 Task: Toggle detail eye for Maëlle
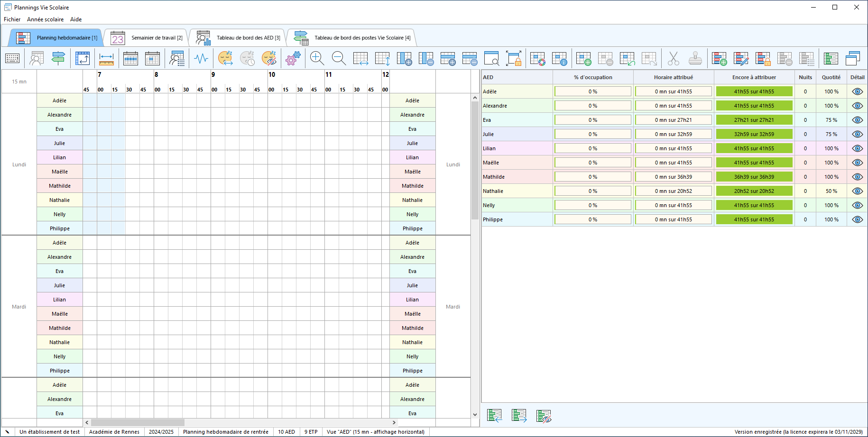tap(857, 163)
